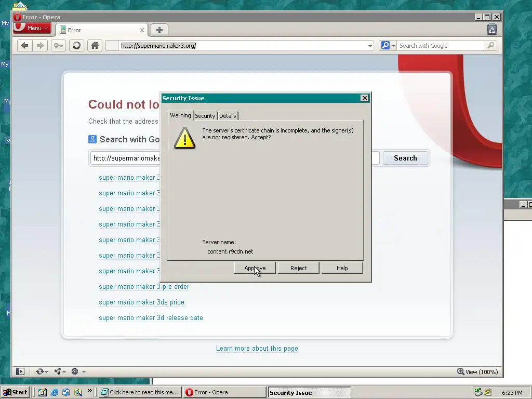This screenshot has width=532, height=399.
Task: Open the super mario maker 3 pre order link
Action: point(144,287)
